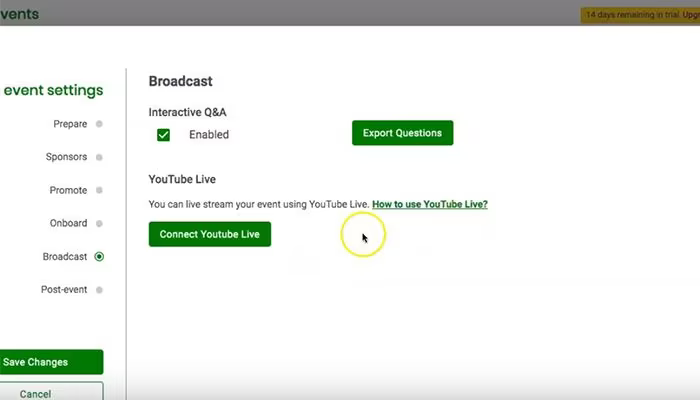The width and height of the screenshot is (700, 400).
Task: Open the Prepare settings section
Action: tap(70, 124)
